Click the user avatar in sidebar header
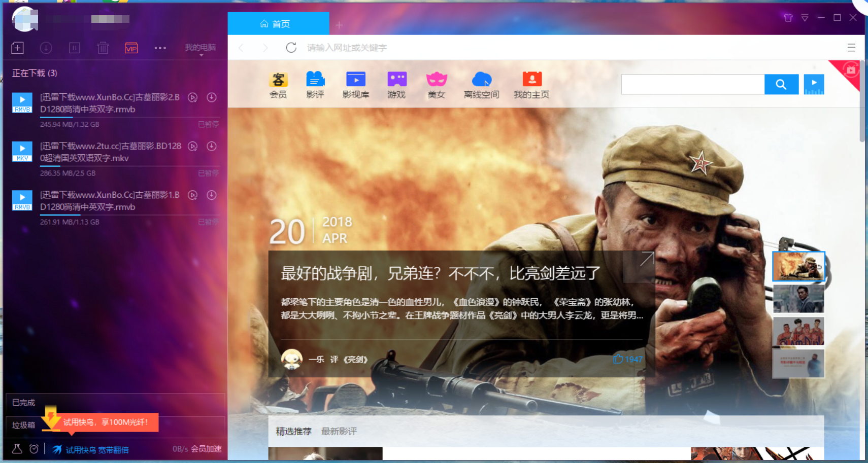 (25, 19)
